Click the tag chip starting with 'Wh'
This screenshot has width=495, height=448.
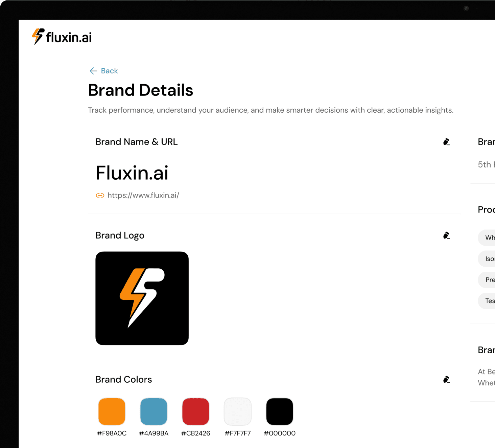(487, 238)
